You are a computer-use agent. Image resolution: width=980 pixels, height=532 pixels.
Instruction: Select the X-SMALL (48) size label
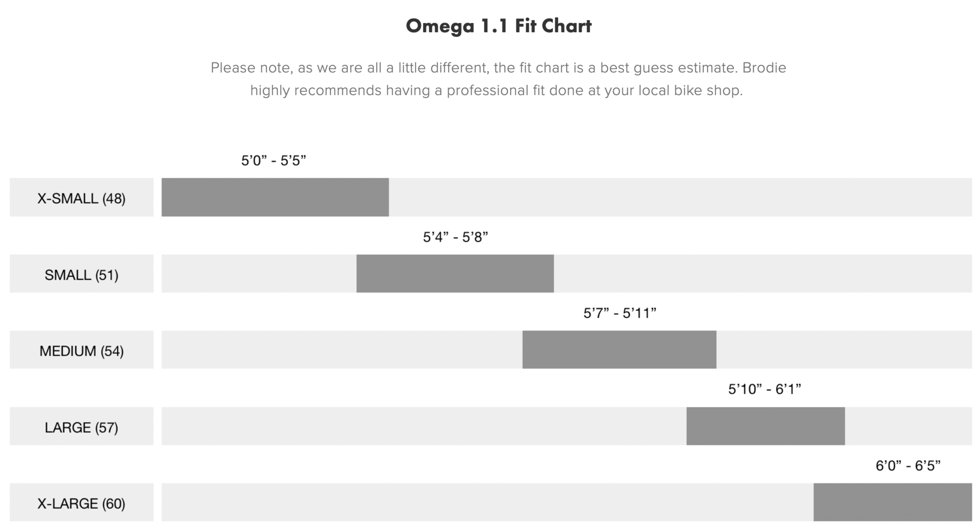click(x=81, y=197)
